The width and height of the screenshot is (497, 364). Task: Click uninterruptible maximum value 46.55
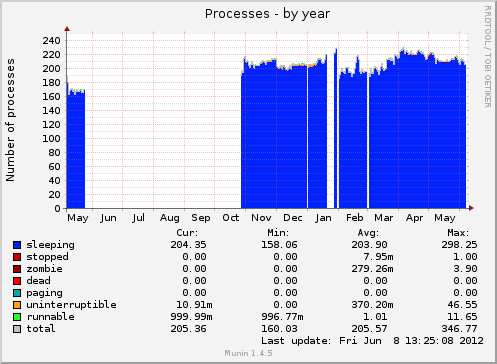[462, 305]
